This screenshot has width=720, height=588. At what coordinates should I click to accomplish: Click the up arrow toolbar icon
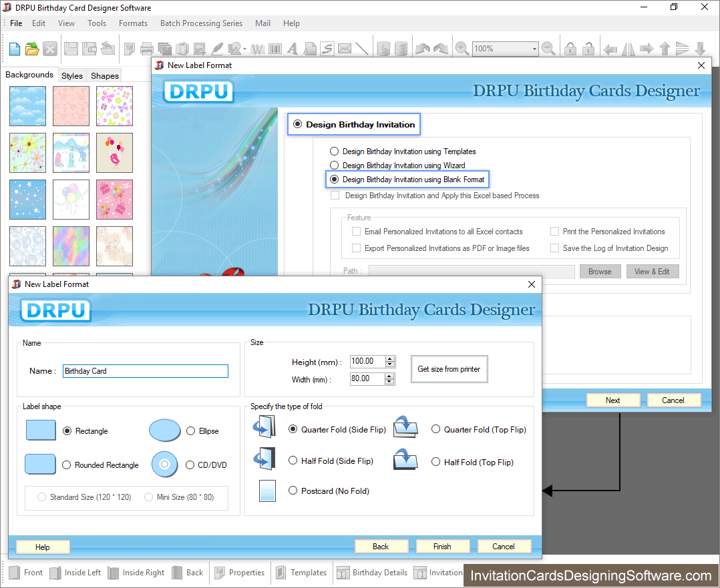(665, 48)
